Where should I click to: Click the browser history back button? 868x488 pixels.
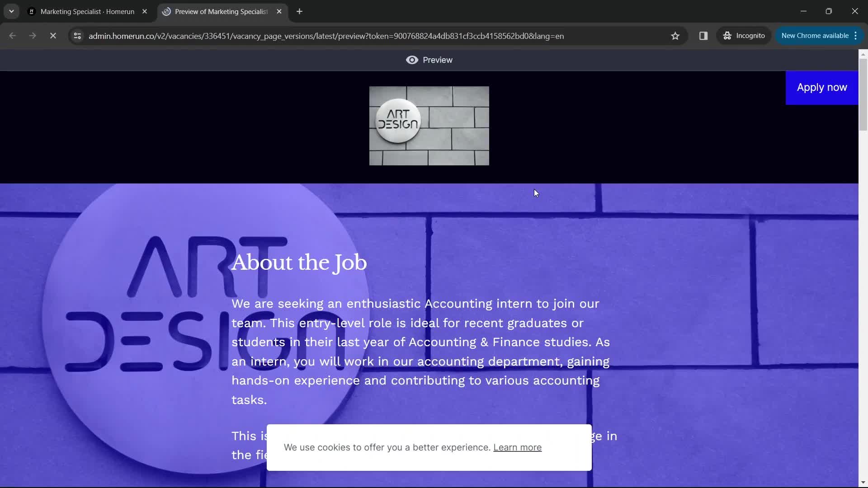[x=13, y=36]
